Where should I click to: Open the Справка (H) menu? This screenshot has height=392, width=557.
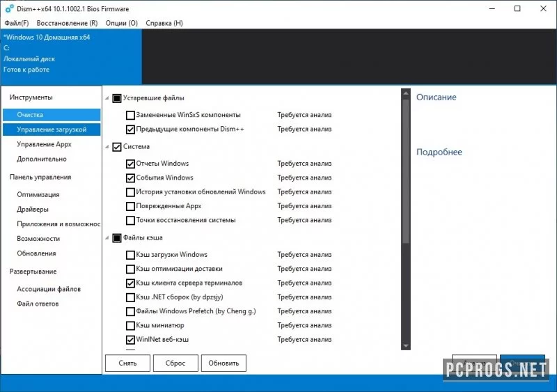(164, 23)
